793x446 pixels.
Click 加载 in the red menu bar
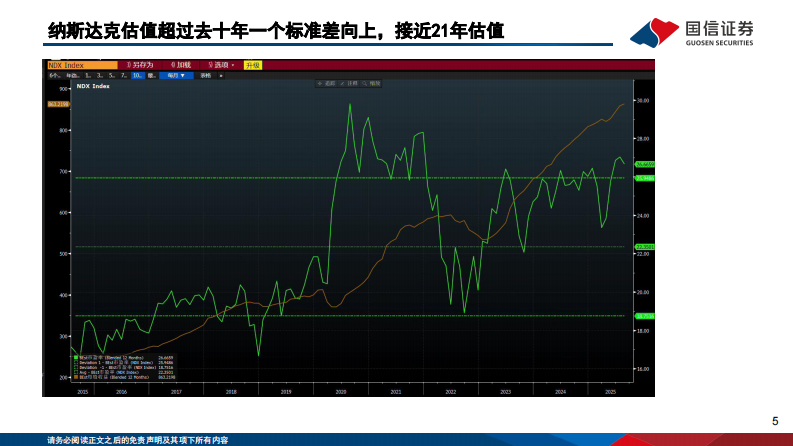click(181, 65)
